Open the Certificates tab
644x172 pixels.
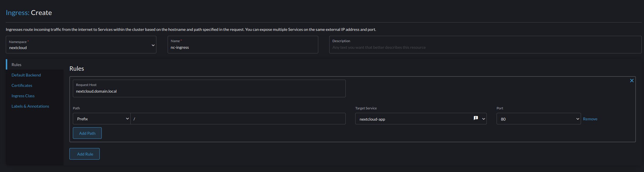point(22,85)
